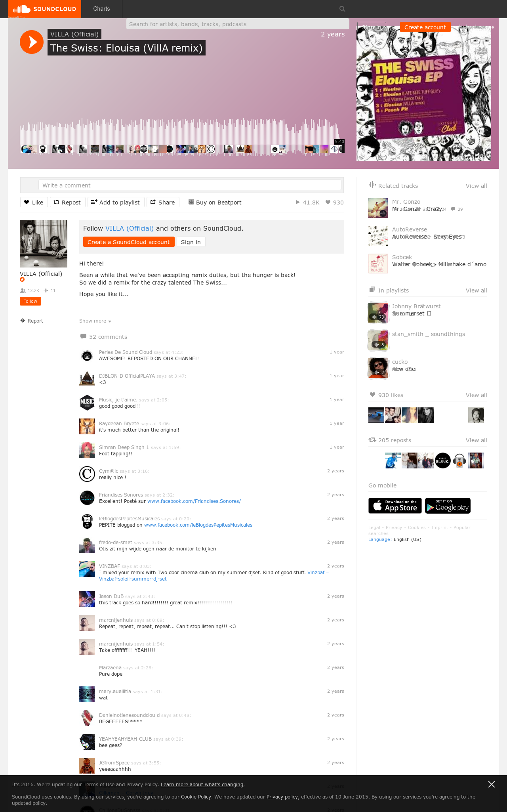Open ABOUT BLANK reposter avatar
Screen dimensions: 507x812
click(443, 460)
